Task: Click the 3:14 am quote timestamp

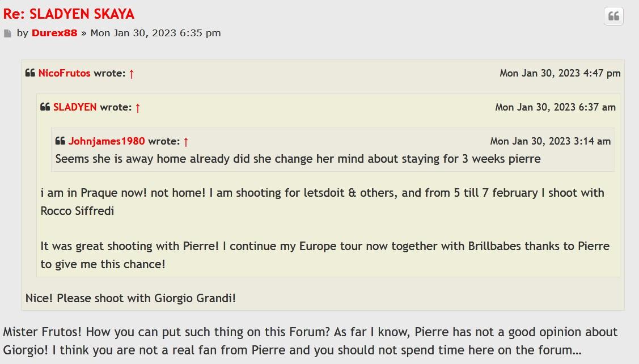Action: click(x=550, y=141)
